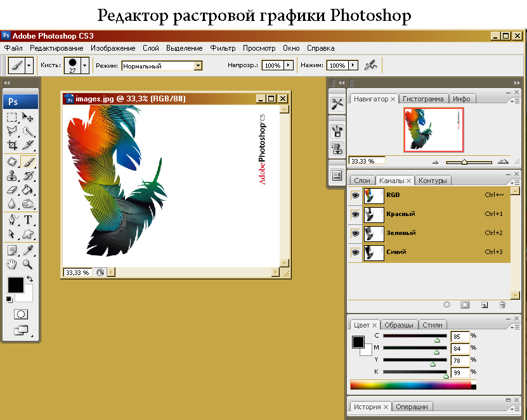The height and width of the screenshot is (420, 527).
Task: Create a new channel button
Action: pos(485,305)
